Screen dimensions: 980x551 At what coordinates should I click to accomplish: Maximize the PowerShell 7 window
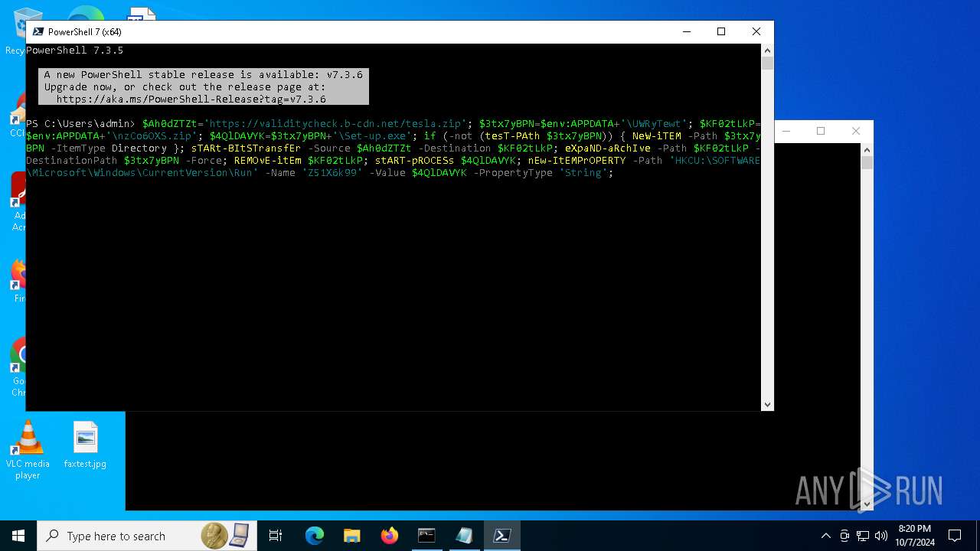[720, 31]
